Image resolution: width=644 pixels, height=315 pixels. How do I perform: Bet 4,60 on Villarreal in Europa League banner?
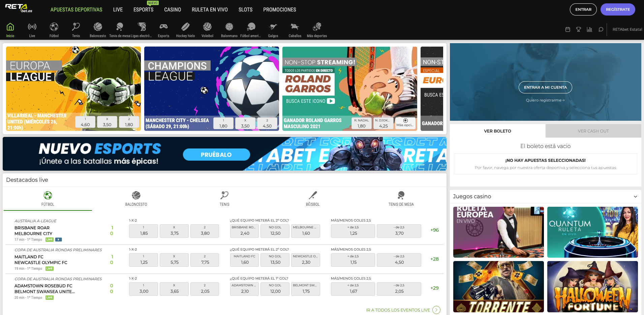(85, 122)
